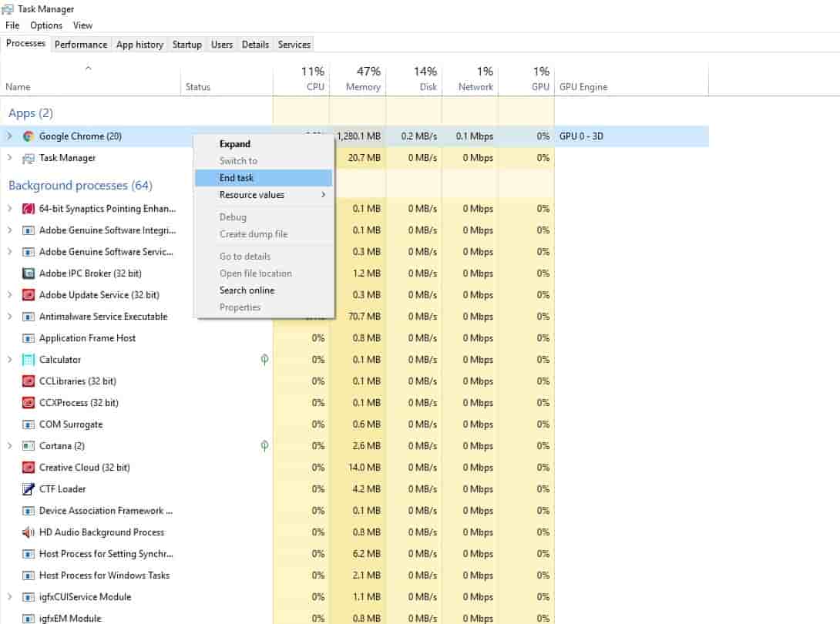Click the Google Chrome icon in Apps
This screenshot has height=624, width=840.
tap(28, 136)
